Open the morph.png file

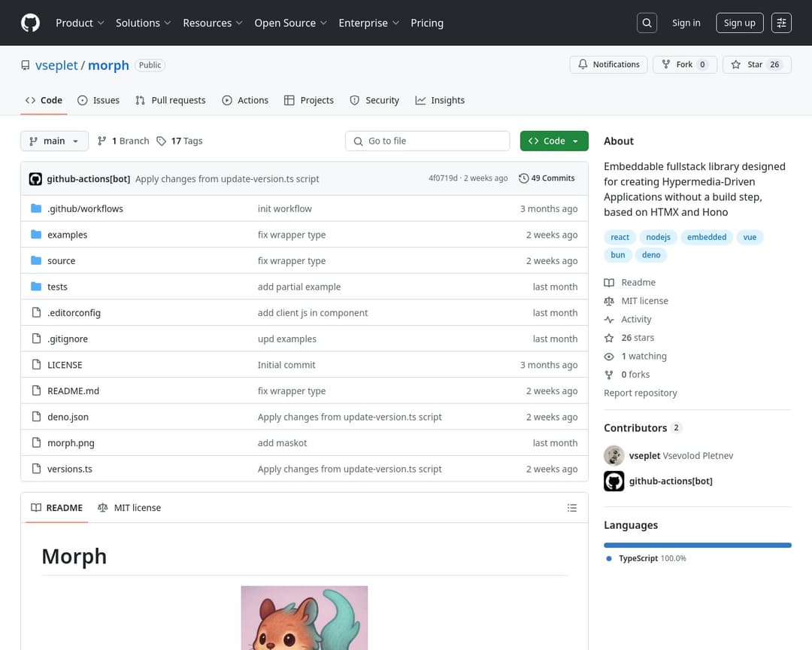(71, 442)
